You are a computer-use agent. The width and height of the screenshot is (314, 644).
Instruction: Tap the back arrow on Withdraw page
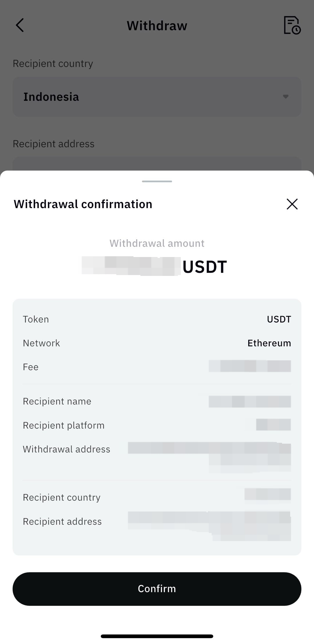tap(20, 25)
